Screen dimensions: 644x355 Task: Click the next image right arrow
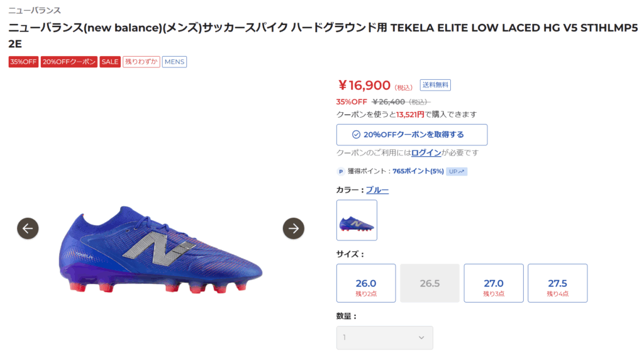click(294, 228)
